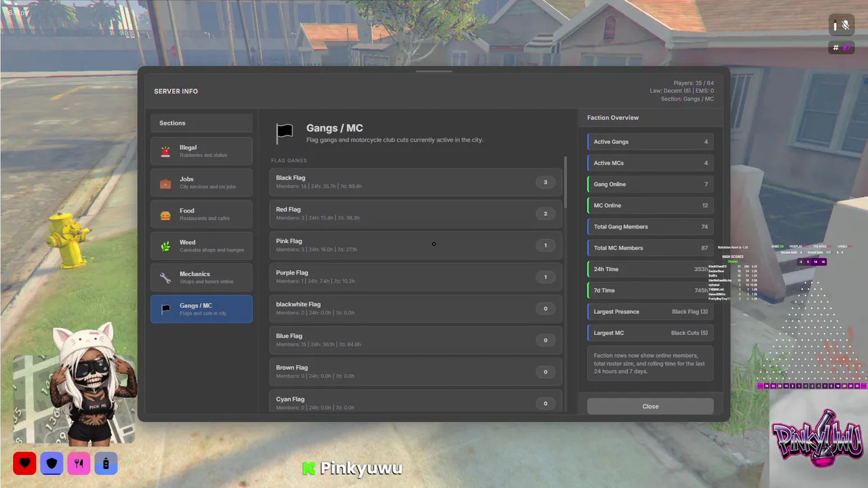Switch to the Food section
Screen dimensions: 868x488
coord(201,215)
